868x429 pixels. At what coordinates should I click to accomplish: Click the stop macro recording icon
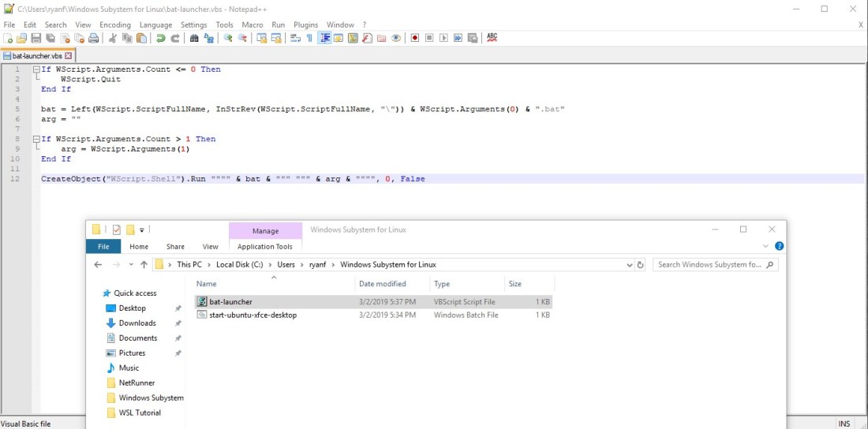tap(429, 38)
